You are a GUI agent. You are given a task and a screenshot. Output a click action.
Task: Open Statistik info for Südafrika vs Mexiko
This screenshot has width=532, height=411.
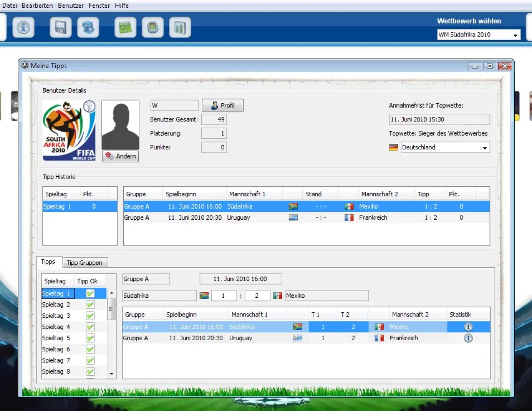tap(468, 327)
